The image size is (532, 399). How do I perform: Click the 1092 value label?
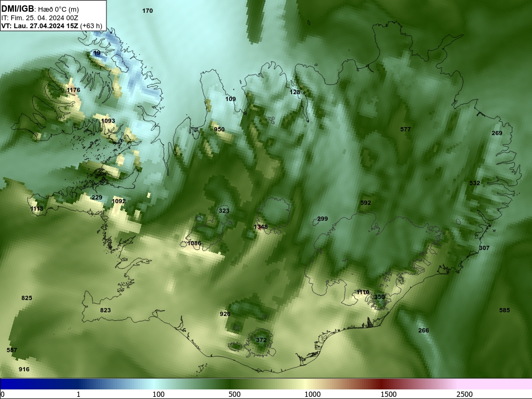tap(119, 201)
